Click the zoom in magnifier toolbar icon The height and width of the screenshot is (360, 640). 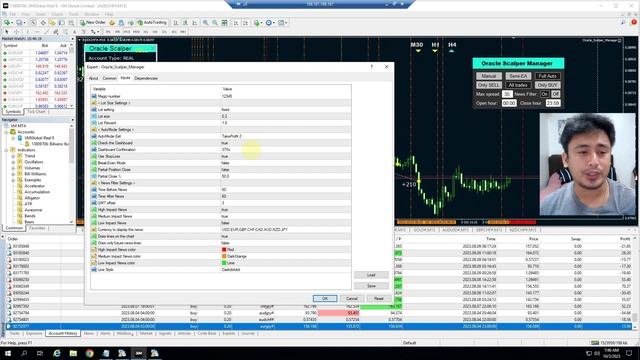(205, 23)
